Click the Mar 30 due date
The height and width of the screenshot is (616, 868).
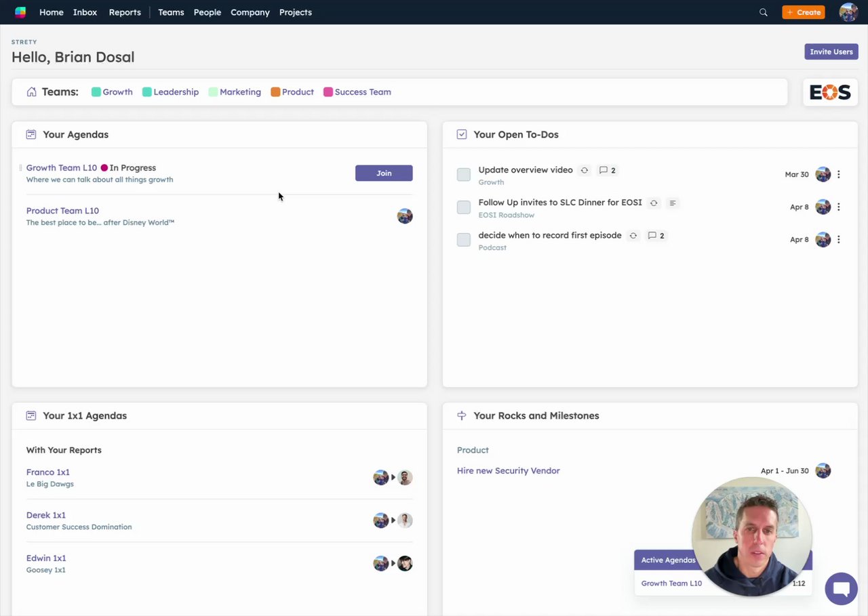click(x=797, y=174)
